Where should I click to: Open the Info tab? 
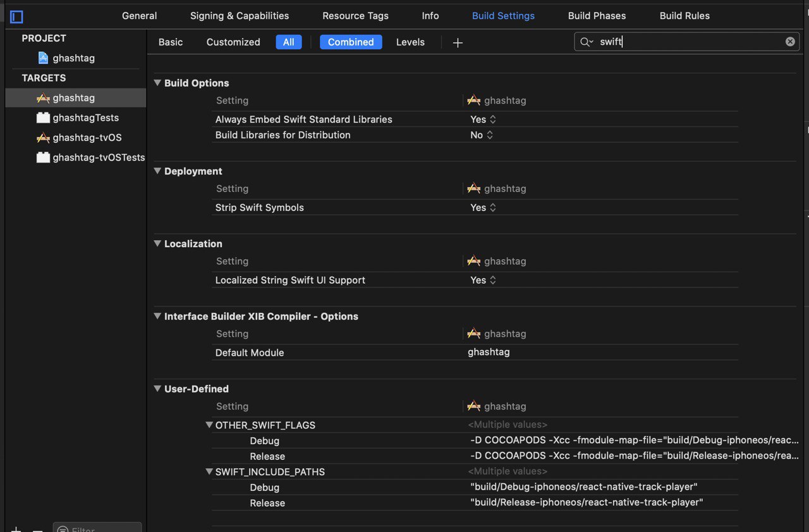(430, 16)
